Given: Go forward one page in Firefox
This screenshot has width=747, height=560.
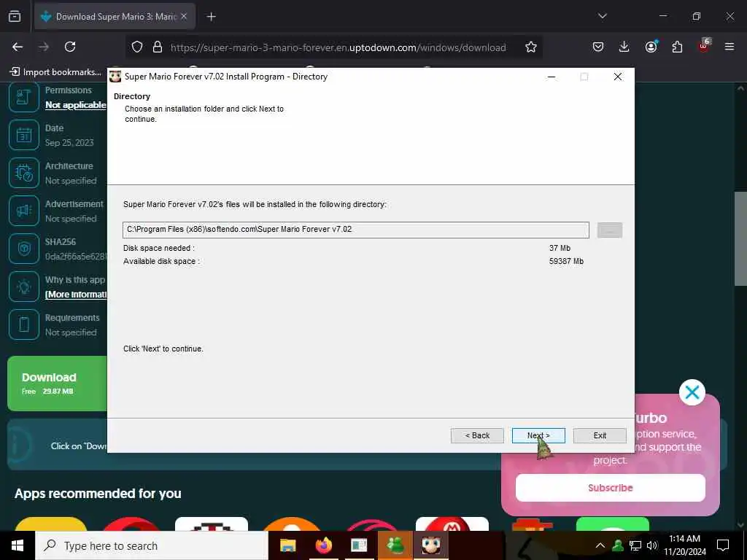Looking at the screenshot, I should 44,47.
